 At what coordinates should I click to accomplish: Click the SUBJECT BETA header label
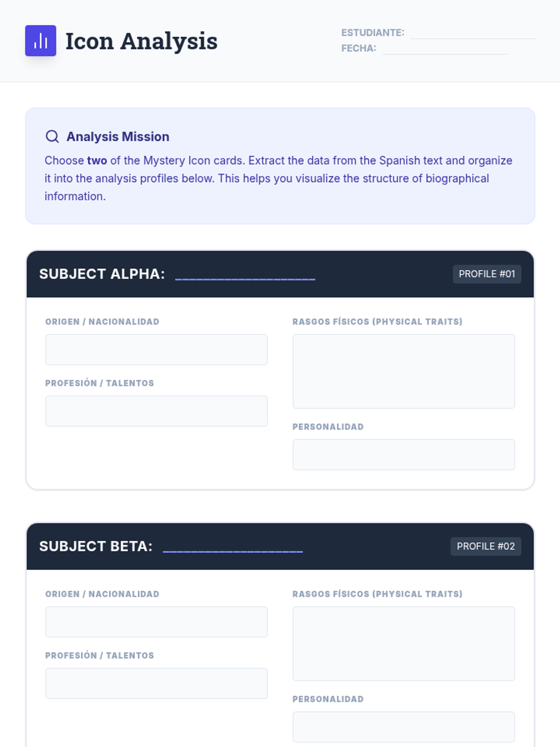click(96, 546)
